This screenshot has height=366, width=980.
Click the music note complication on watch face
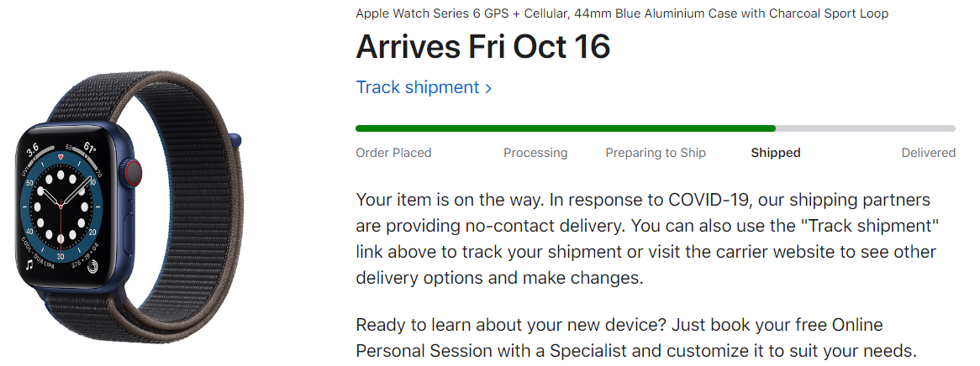[x=30, y=264]
